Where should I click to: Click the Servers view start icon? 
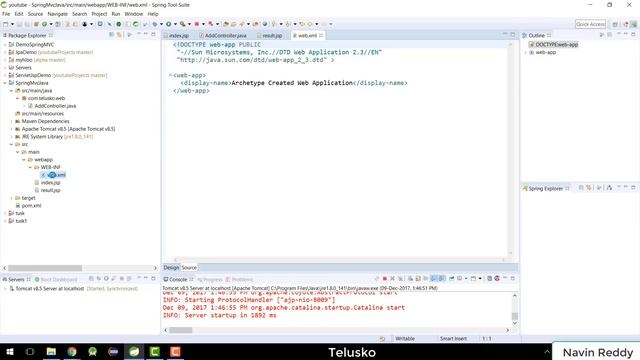pos(106,279)
